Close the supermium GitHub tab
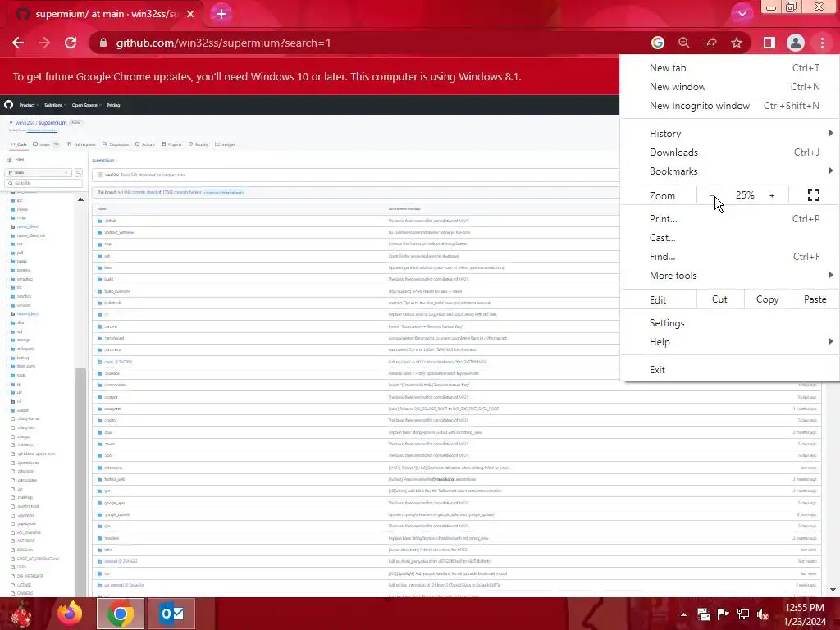This screenshot has height=630, width=840. click(x=190, y=14)
